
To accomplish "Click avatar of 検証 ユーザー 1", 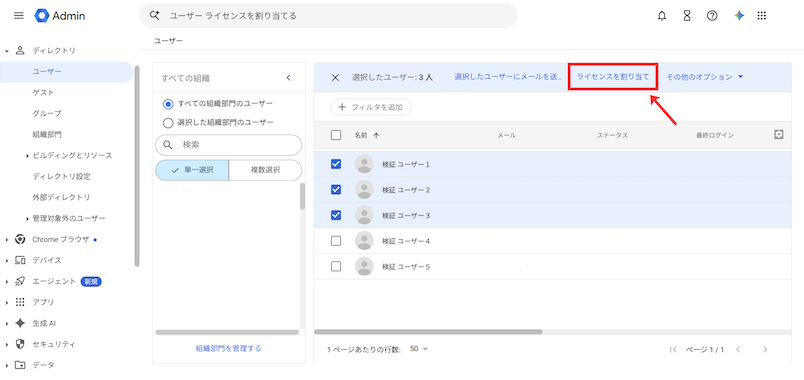I will click(x=364, y=164).
